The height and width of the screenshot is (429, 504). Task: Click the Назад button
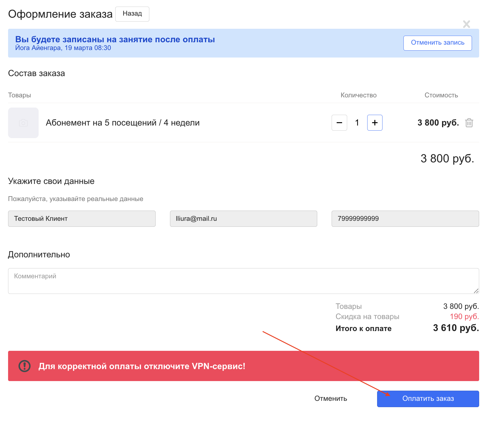click(x=132, y=14)
